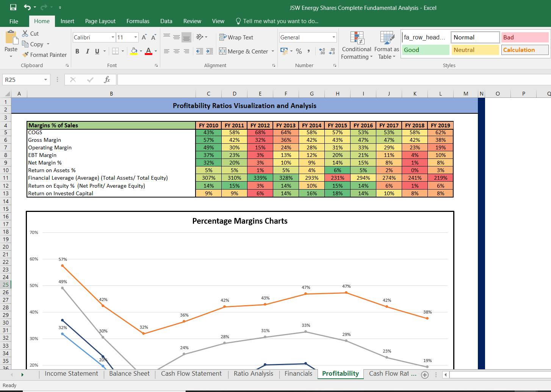
Task: Apply the yellow fill color bucket
Action: coord(134,51)
